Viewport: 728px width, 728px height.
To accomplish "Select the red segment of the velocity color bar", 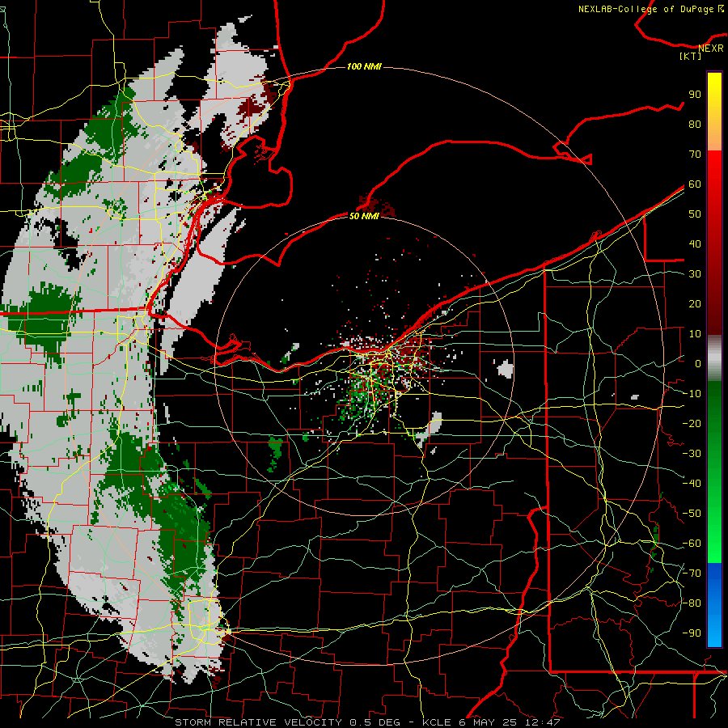I will tap(714, 243).
